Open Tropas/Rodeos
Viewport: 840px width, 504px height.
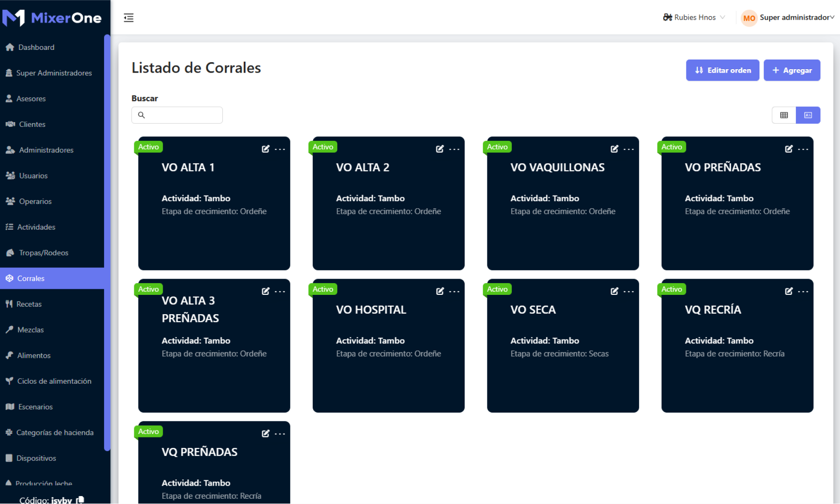pos(52,253)
